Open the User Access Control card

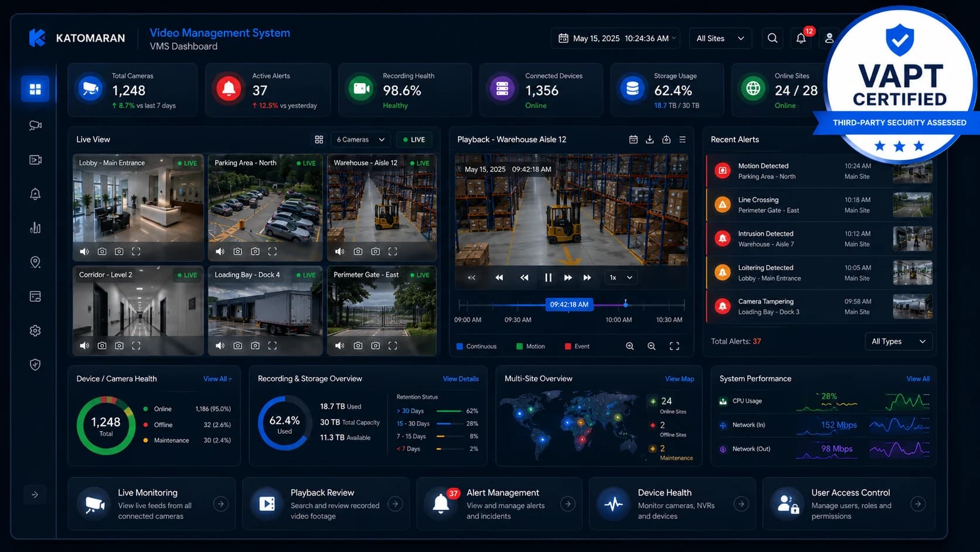(x=849, y=504)
